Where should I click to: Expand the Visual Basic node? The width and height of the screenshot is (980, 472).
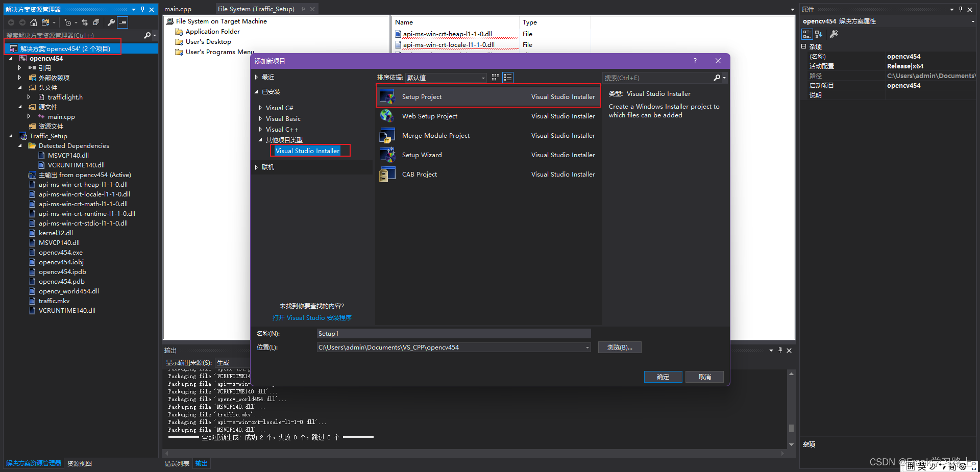(260, 118)
